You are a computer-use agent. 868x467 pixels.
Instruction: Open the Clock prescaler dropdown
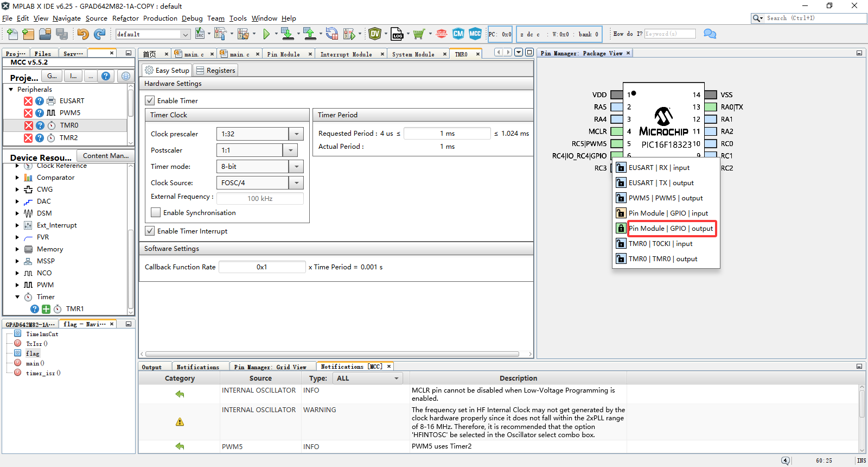pyautogui.click(x=296, y=134)
